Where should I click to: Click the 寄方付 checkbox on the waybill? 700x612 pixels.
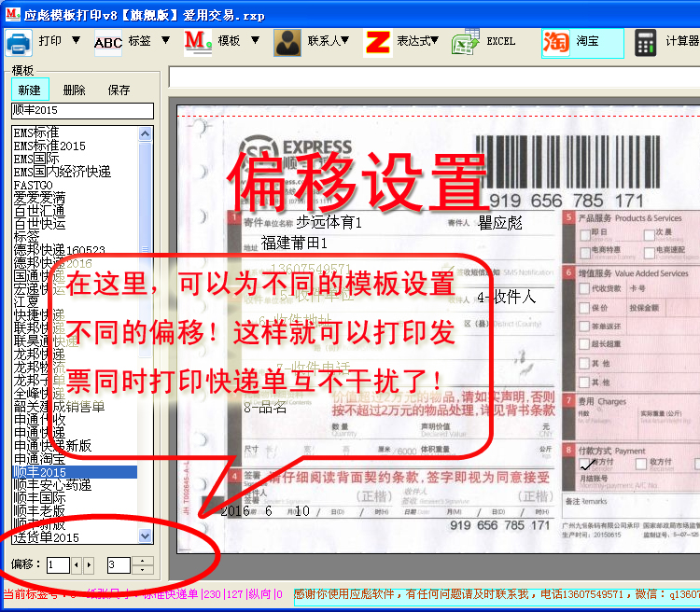[585, 464]
